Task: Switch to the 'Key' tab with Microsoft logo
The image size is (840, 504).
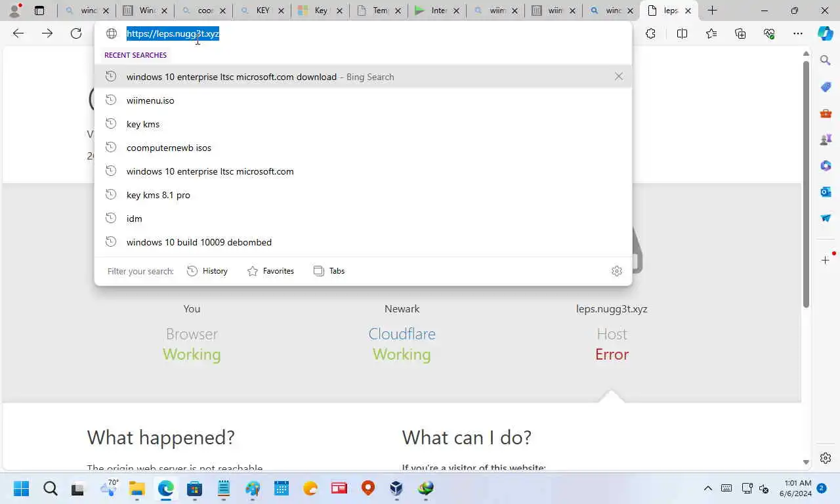Action: (320, 10)
